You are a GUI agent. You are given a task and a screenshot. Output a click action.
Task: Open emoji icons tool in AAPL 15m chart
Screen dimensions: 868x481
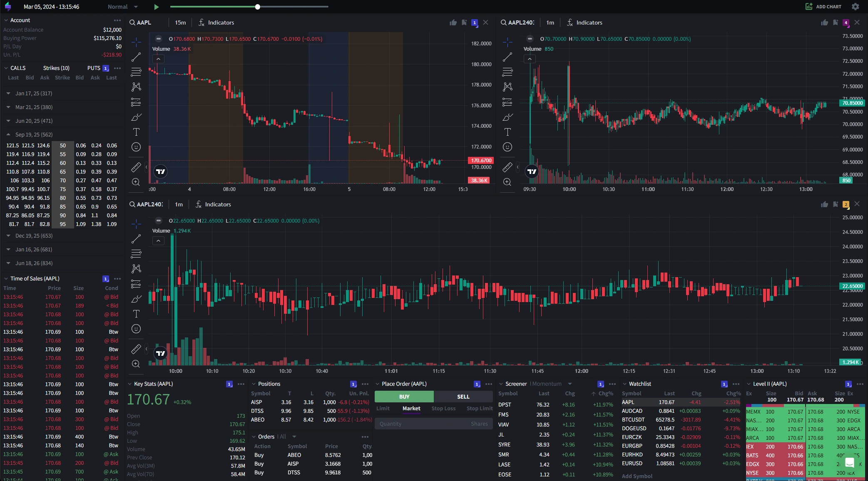pyautogui.click(x=136, y=147)
